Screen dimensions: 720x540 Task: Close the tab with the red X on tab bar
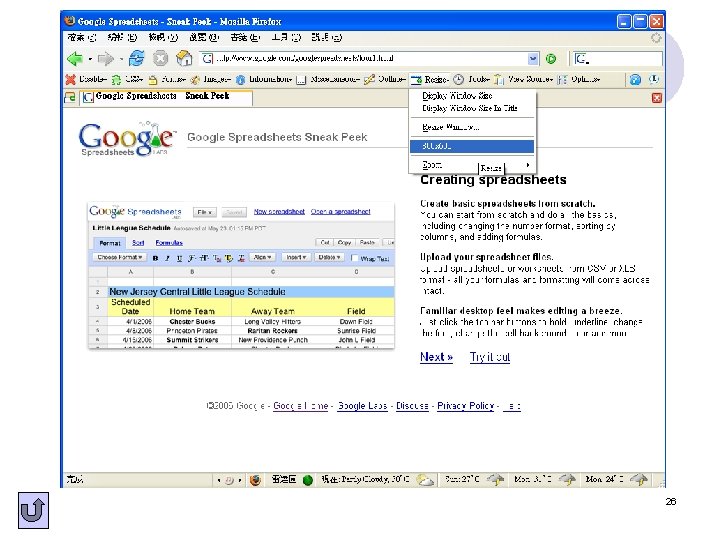[657, 98]
